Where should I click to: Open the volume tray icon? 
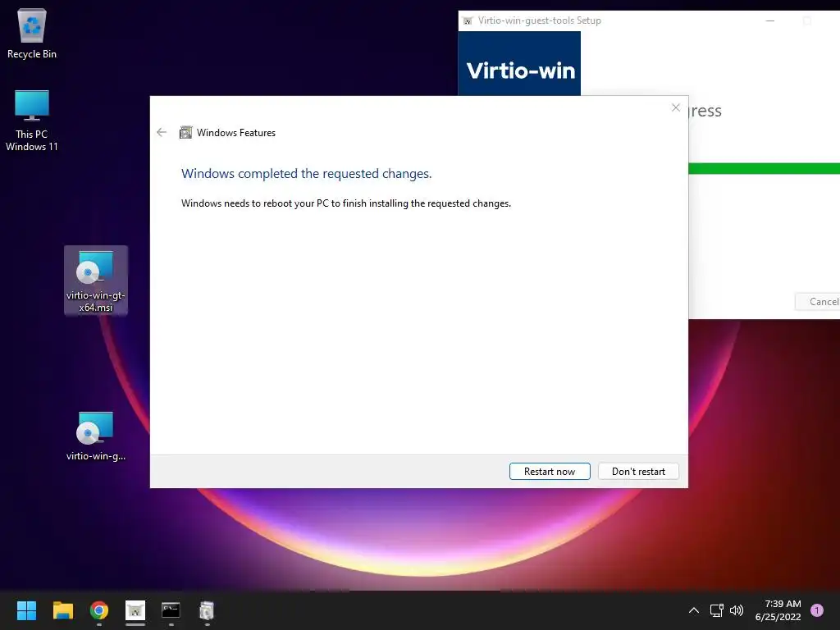click(737, 610)
